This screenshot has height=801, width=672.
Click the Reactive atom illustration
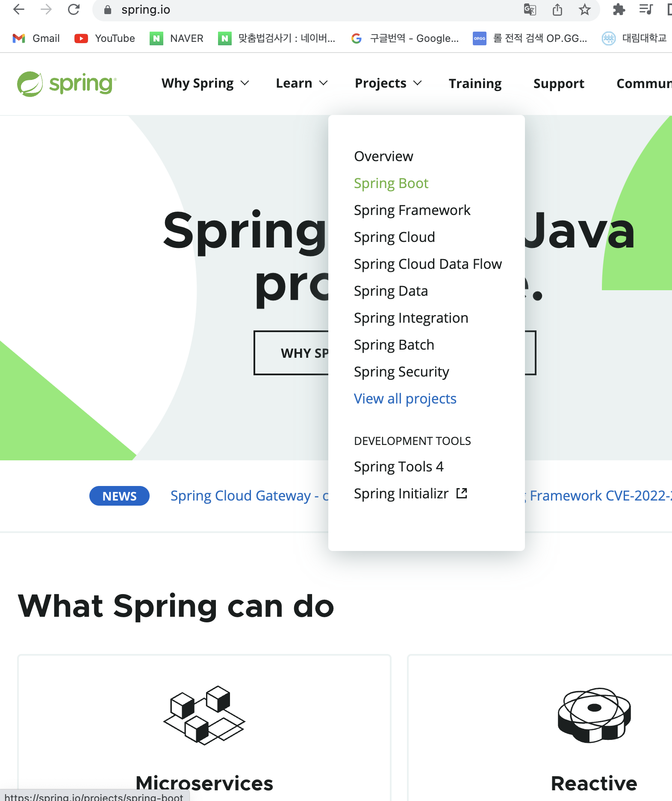point(594,715)
